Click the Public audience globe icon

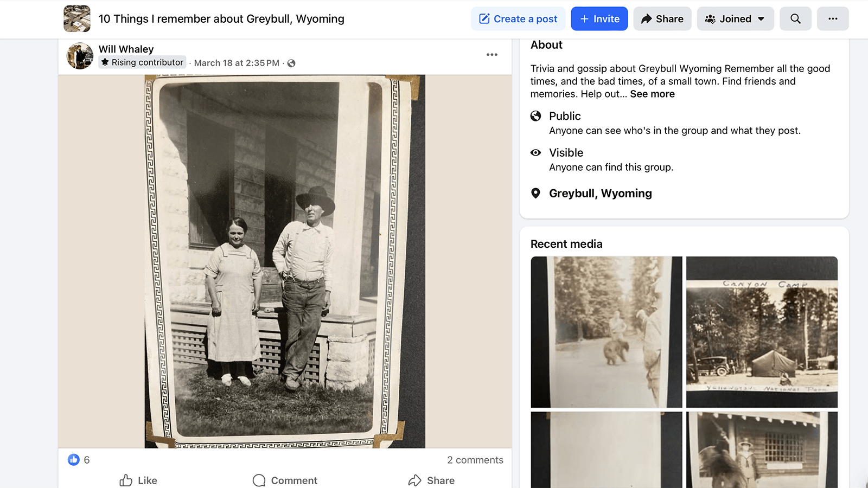tap(536, 116)
